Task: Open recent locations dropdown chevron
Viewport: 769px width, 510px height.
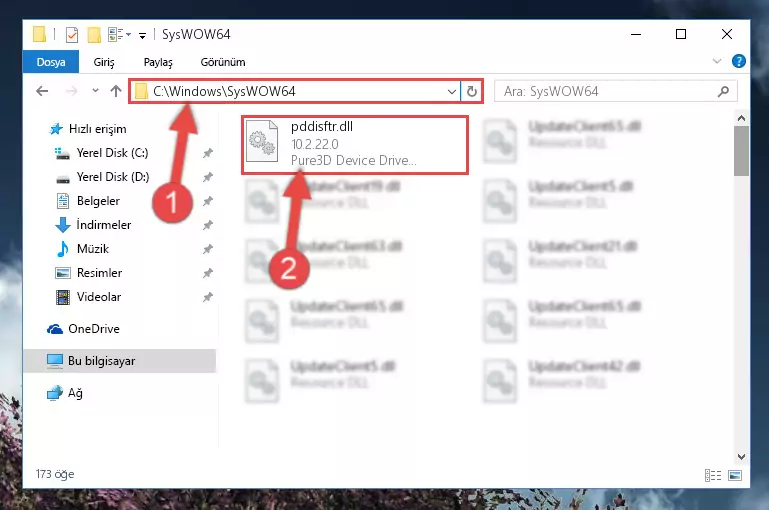Action: (x=95, y=91)
